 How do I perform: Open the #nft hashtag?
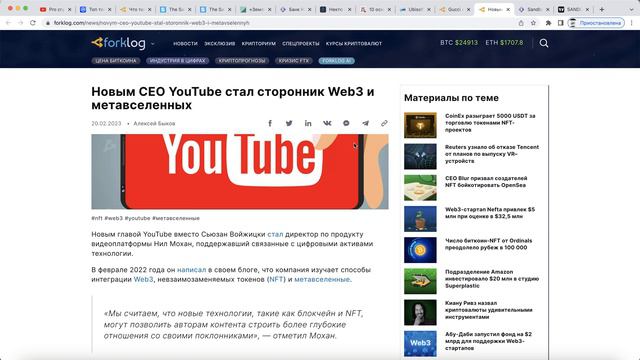[97, 218]
